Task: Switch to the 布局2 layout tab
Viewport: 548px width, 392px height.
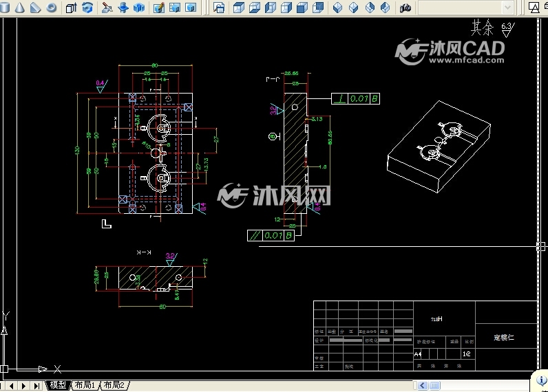Action: (114, 384)
